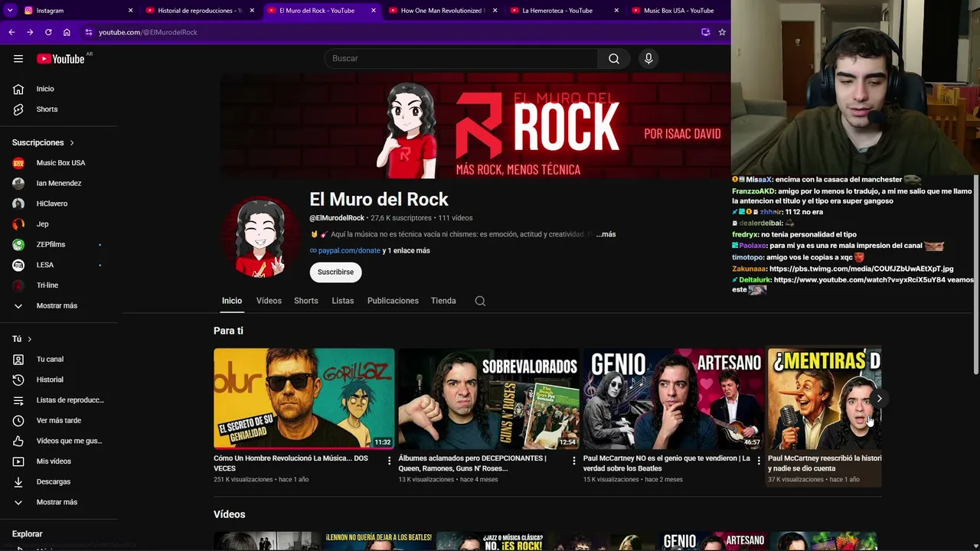Screen dimensions: 980x551
Task: Start voice search with the microphone
Action: pyautogui.click(x=648, y=59)
